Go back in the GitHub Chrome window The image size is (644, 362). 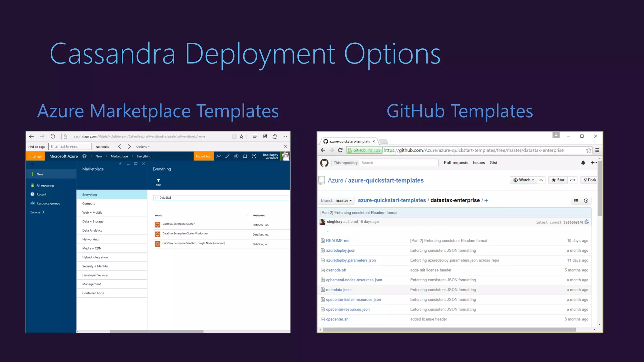(x=323, y=150)
